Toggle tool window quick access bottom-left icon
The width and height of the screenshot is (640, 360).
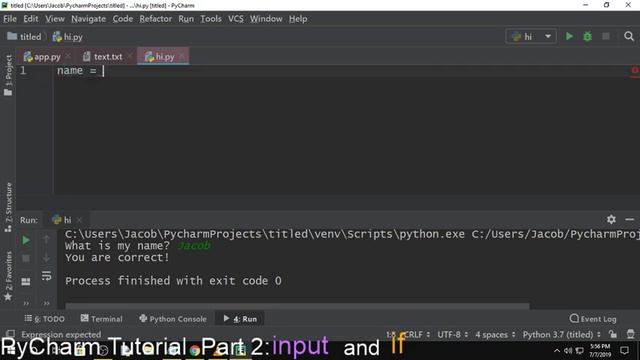[x=11, y=334]
